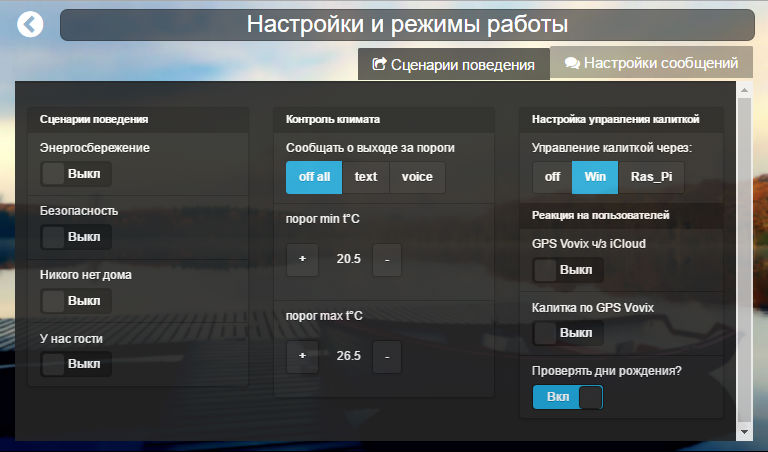The image size is (768, 452).
Task: Disable the Проверять дни рождения switch
Action: click(568, 397)
